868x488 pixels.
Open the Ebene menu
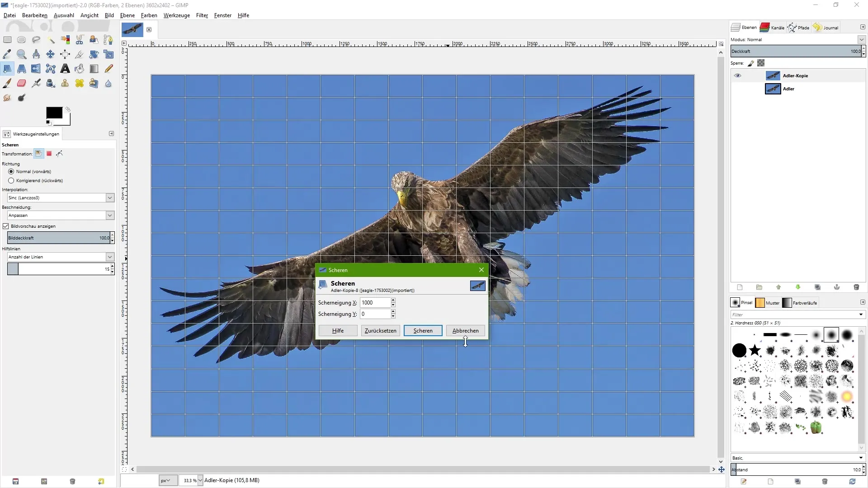pos(127,15)
